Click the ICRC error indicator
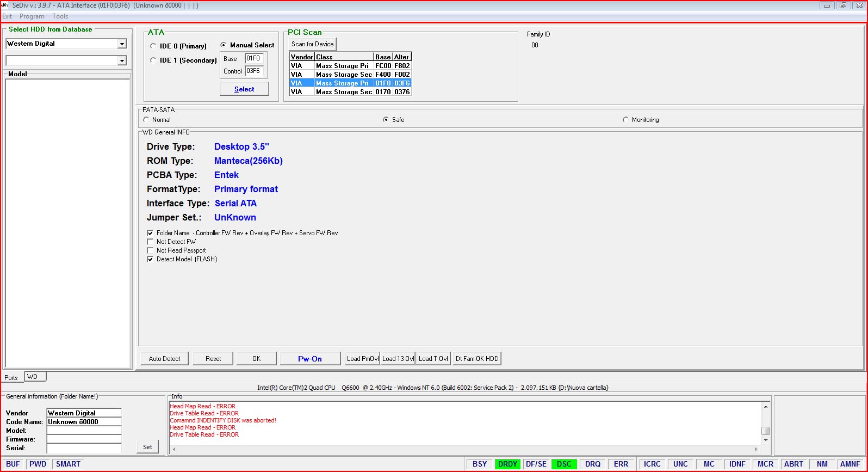This screenshot has width=868, height=472. [652, 464]
